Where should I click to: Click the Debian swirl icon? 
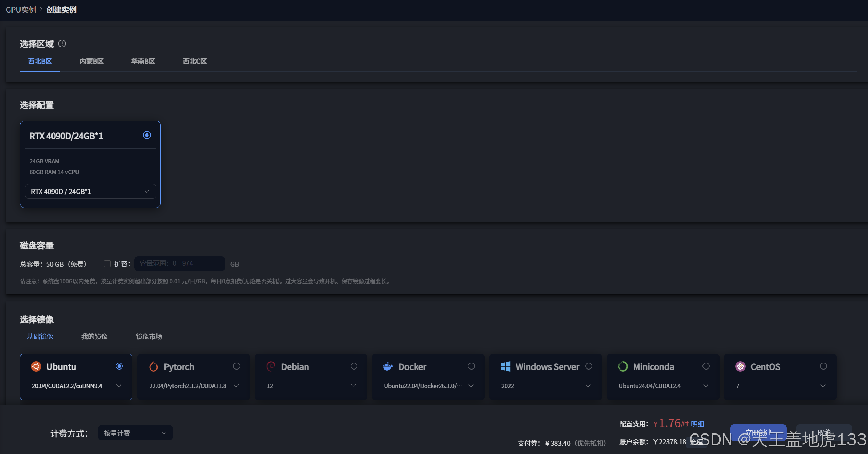tap(271, 366)
